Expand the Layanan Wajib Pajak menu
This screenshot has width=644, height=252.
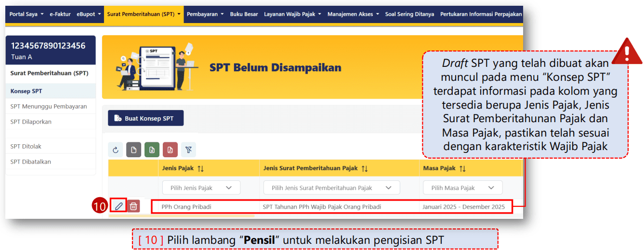(292, 14)
